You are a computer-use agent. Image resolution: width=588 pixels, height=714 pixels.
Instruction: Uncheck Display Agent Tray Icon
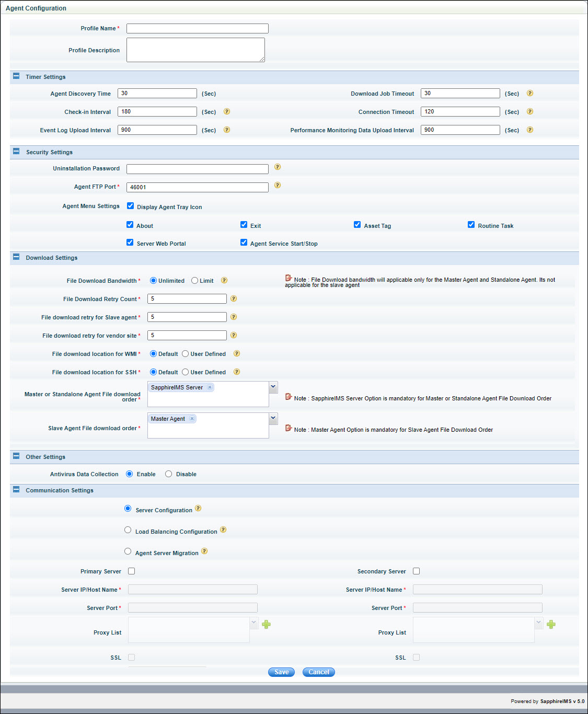(131, 206)
